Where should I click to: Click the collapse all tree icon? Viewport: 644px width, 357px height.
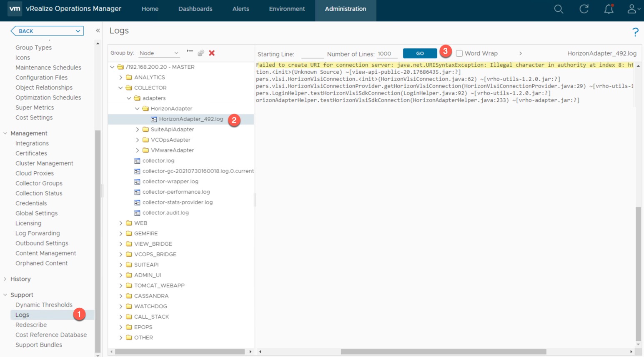pyautogui.click(x=190, y=52)
